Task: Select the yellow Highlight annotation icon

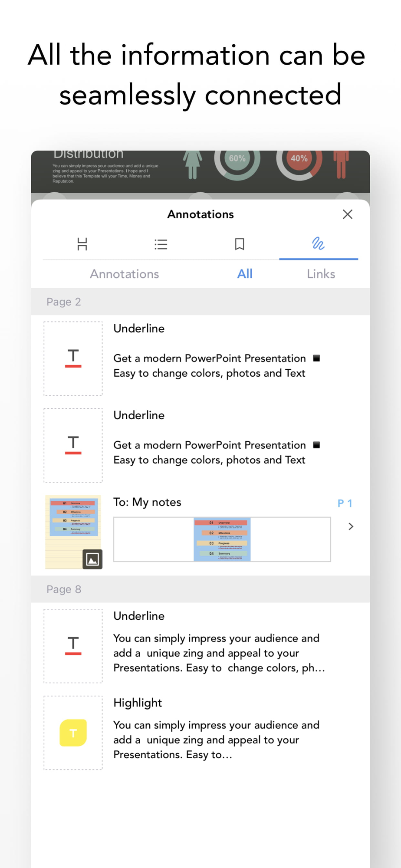Action: click(x=73, y=733)
